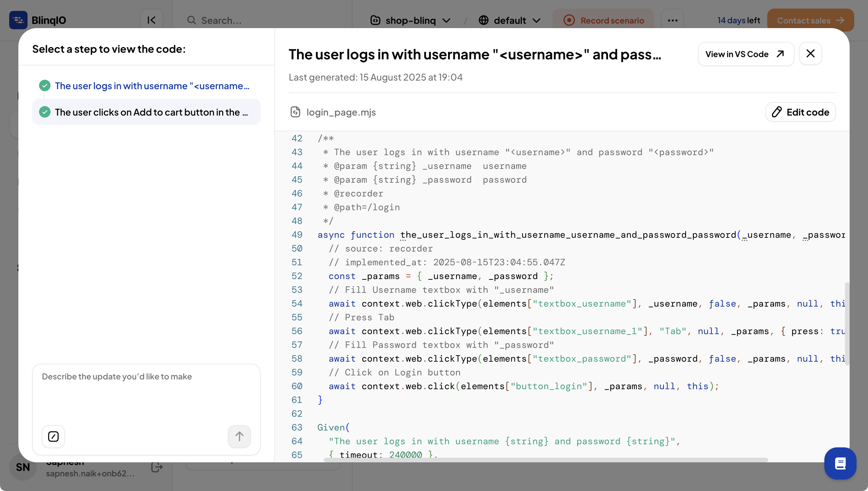
Task: Click the slash-command icon in prompt box
Action: point(53,437)
